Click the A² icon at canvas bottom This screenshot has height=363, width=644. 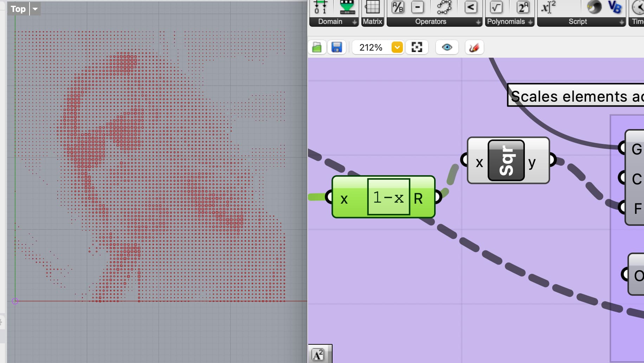(318, 355)
